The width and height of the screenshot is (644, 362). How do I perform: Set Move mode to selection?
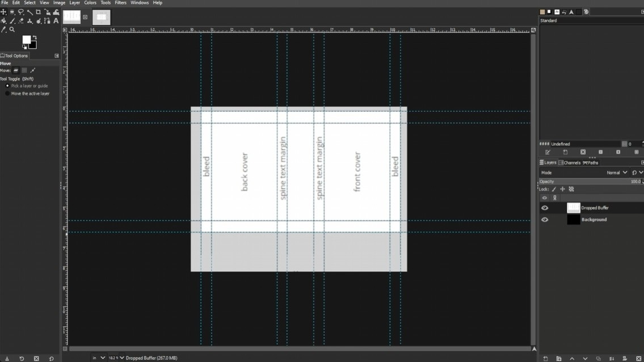[24, 70]
